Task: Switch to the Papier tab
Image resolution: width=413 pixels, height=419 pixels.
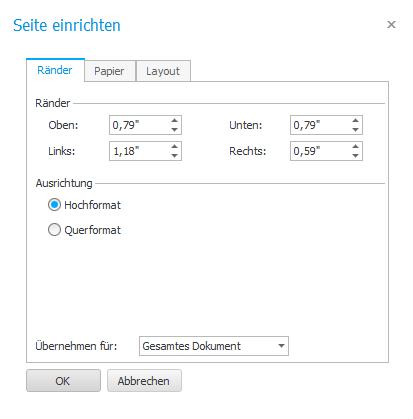Action: pyautogui.click(x=110, y=71)
